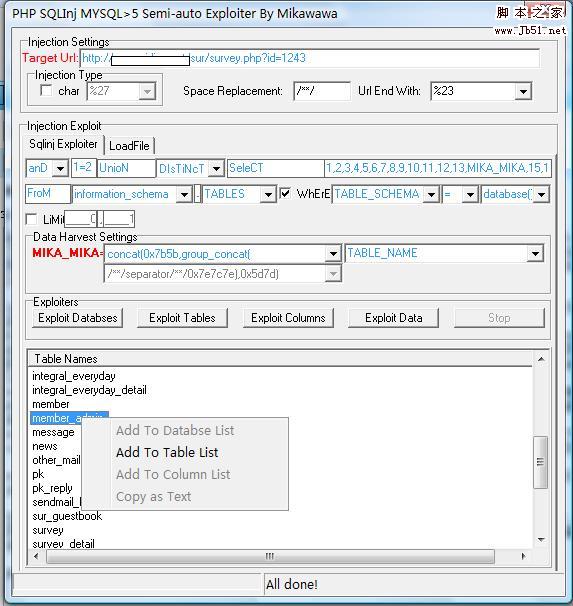Uncheck the WhErE clause checkbox
This screenshot has height=606, width=573.
coord(285,193)
